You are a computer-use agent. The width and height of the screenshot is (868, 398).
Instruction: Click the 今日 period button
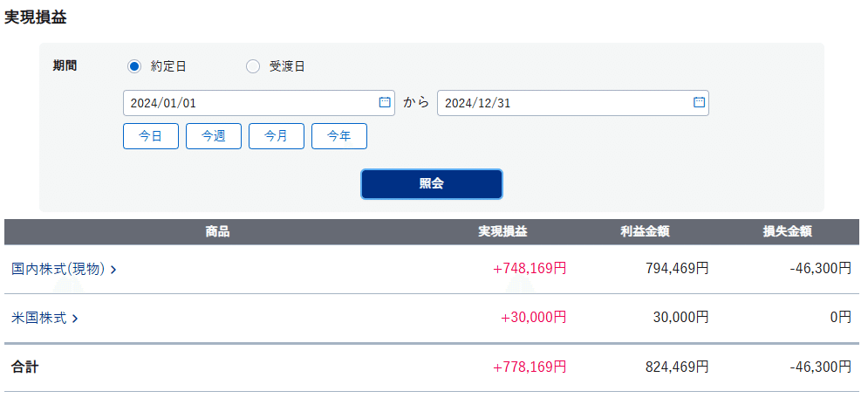[x=151, y=136]
